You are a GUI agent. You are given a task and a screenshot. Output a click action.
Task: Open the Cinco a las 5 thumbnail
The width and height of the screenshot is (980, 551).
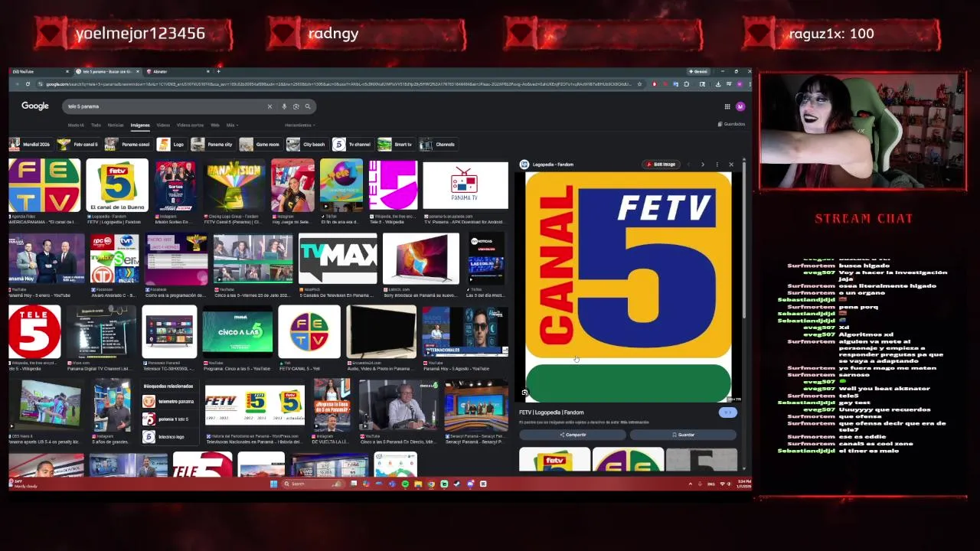coord(237,332)
